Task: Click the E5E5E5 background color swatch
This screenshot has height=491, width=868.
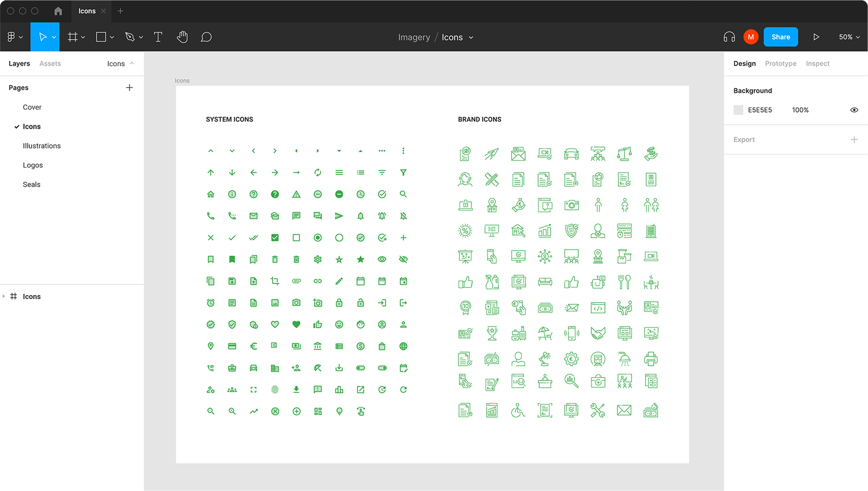Action: (738, 110)
